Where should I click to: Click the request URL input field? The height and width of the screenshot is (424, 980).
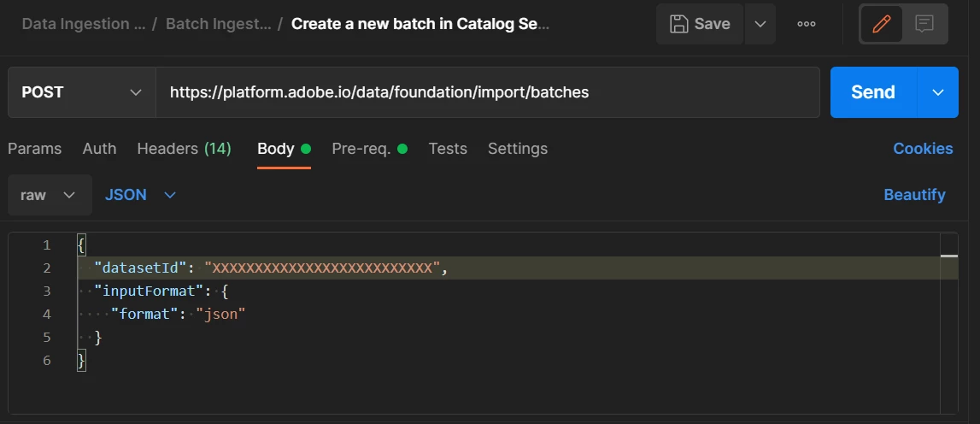coord(487,92)
